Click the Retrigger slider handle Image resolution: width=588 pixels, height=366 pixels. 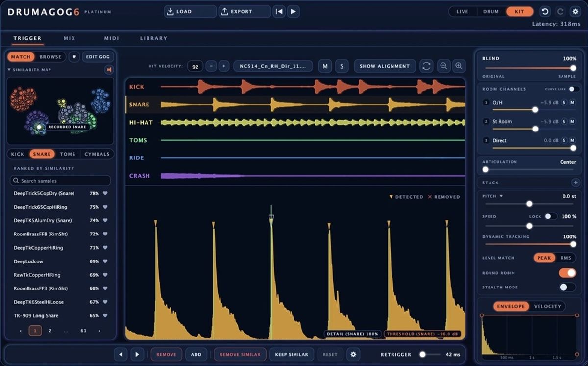coord(422,354)
